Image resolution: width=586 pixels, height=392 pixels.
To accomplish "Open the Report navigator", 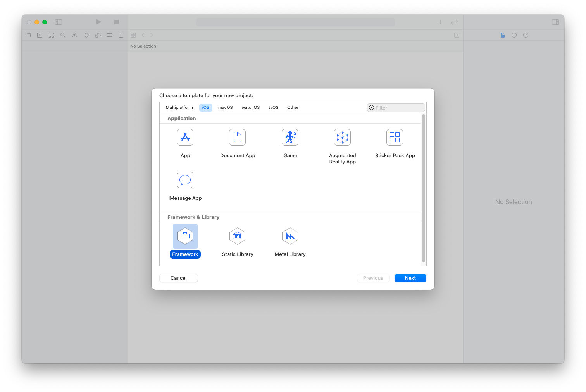I will (121, 35).
